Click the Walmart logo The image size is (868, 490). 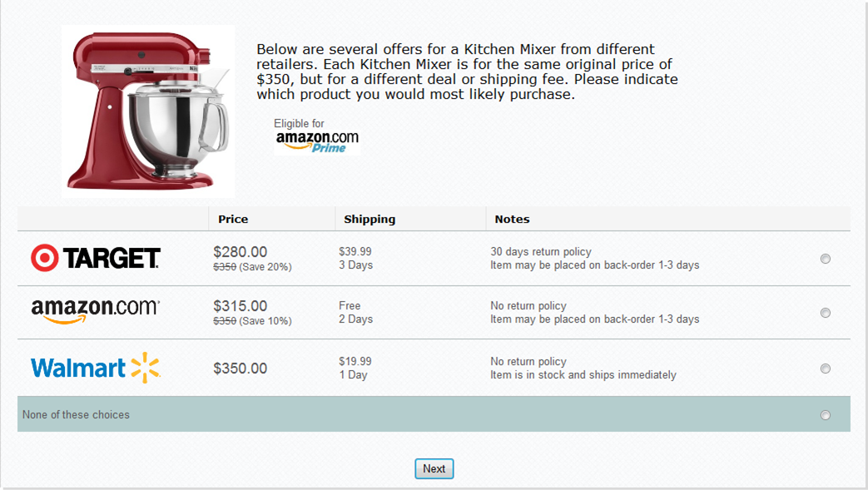[x=95, y=368]
